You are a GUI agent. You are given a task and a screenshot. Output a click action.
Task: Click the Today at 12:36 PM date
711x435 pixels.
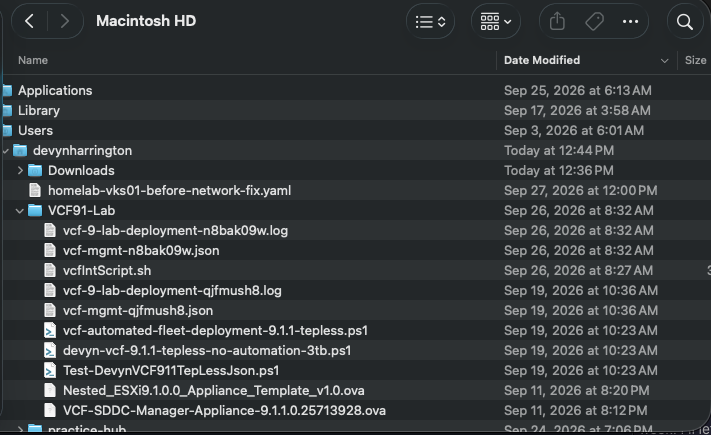pos(559,171)
